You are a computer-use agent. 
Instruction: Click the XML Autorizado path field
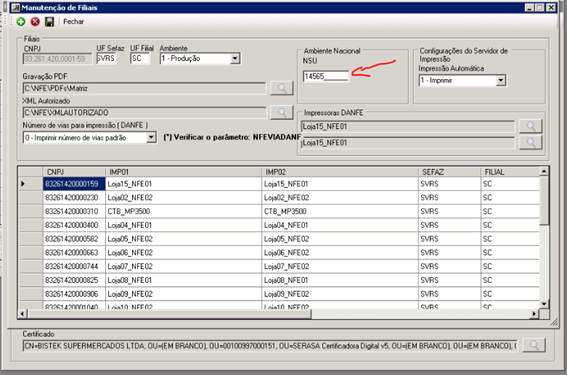click(144, 112)
